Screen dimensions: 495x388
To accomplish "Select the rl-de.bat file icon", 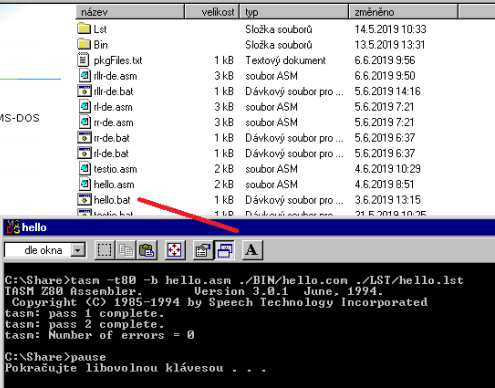I will pos(84,153).
